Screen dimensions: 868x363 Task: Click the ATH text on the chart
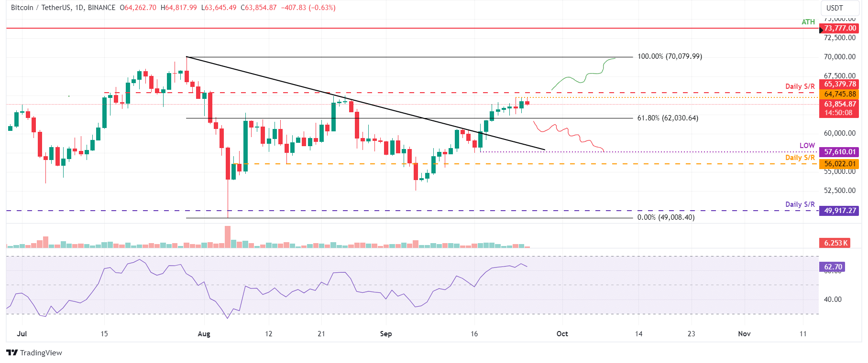808,22
